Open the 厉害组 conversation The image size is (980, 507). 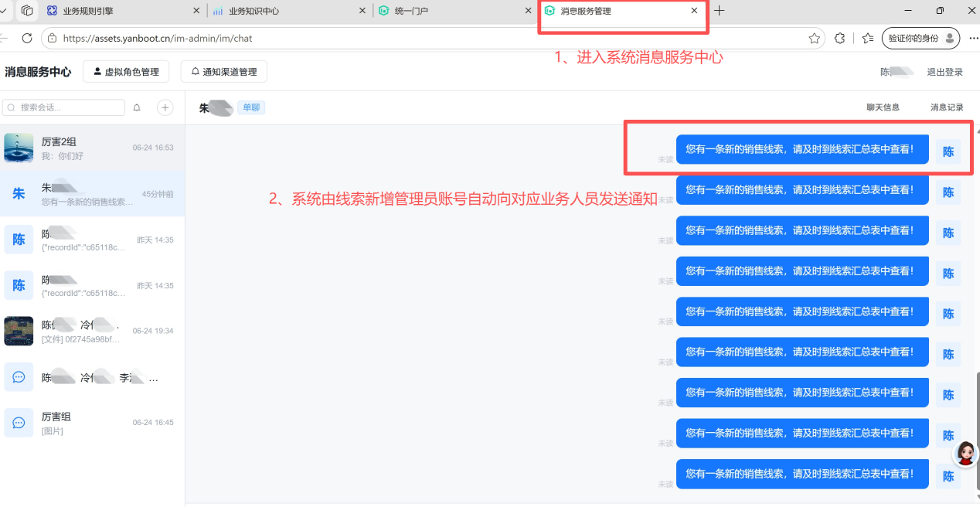click(x=92, y=423)
